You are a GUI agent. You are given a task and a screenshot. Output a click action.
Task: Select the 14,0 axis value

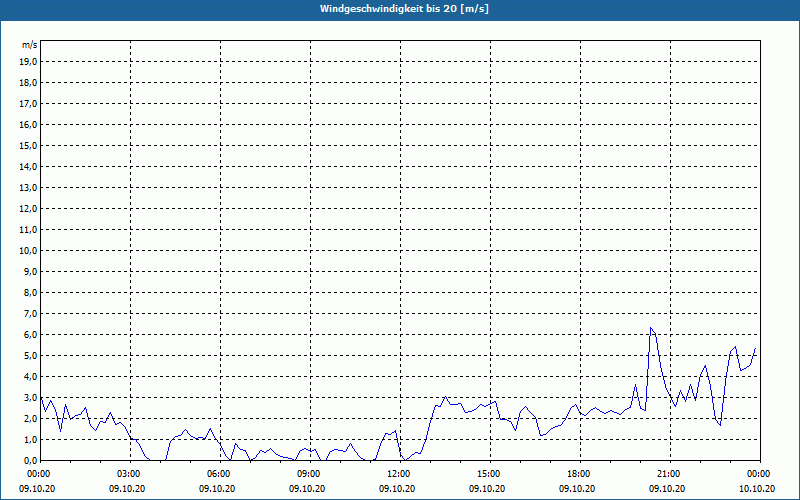point(28,167)
